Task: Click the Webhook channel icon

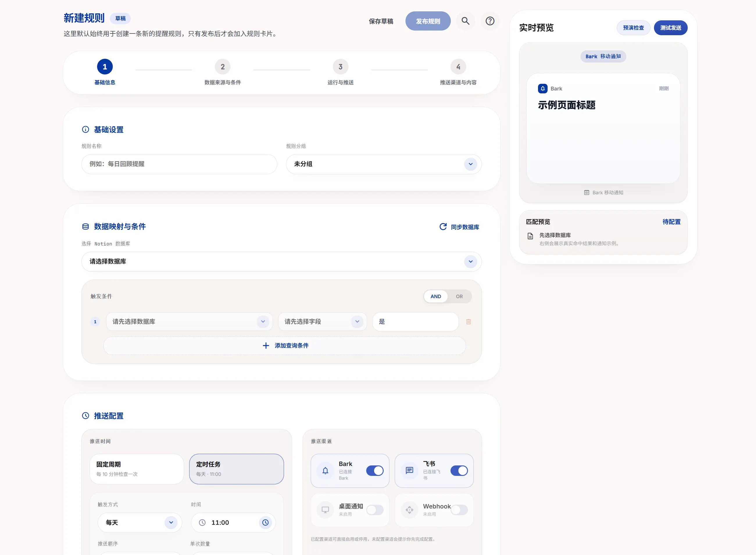Action: (x=410, y=510)
